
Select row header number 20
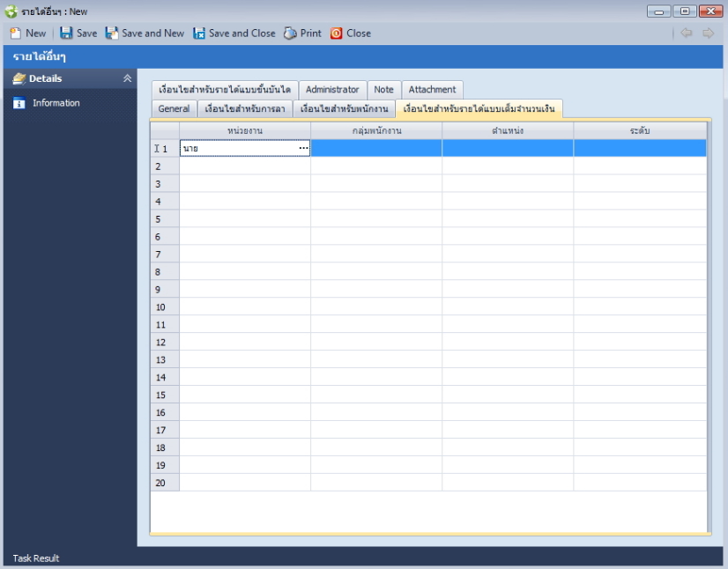pos(165,483)
